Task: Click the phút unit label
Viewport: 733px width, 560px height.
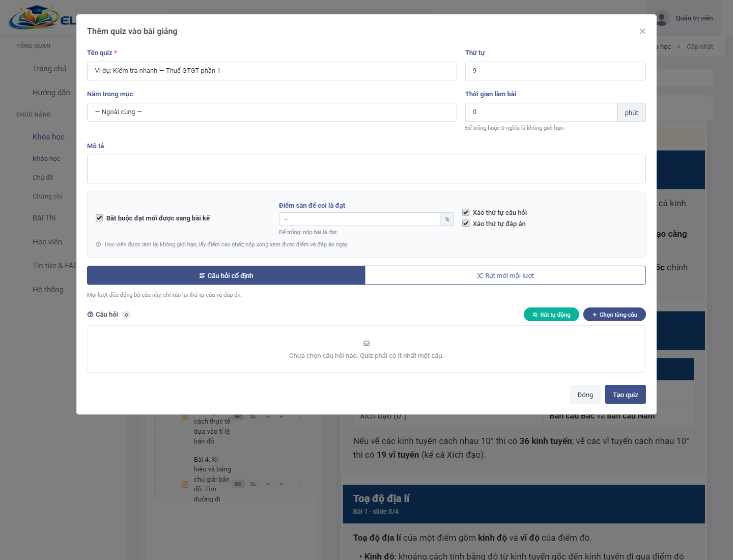Action: coord(632,113)
